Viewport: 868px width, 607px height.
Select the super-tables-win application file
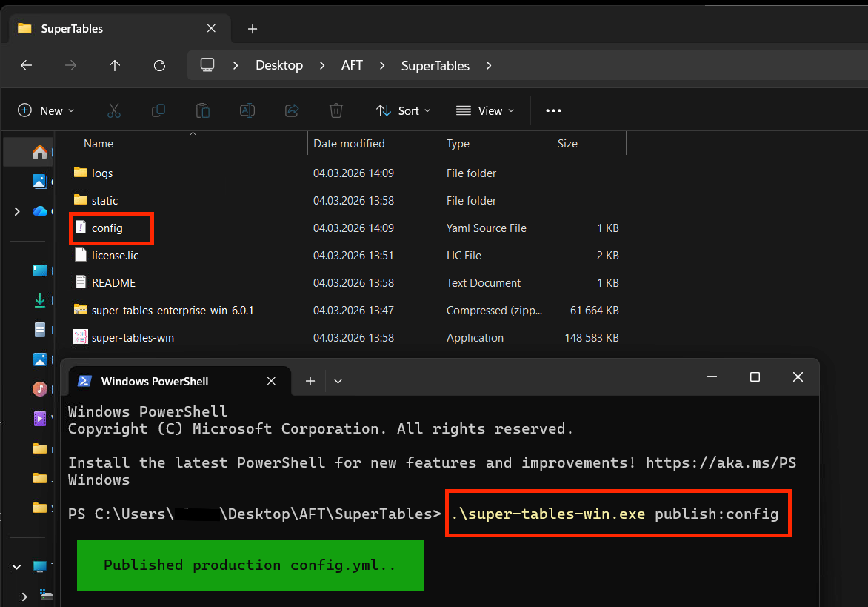pos(133,337)
